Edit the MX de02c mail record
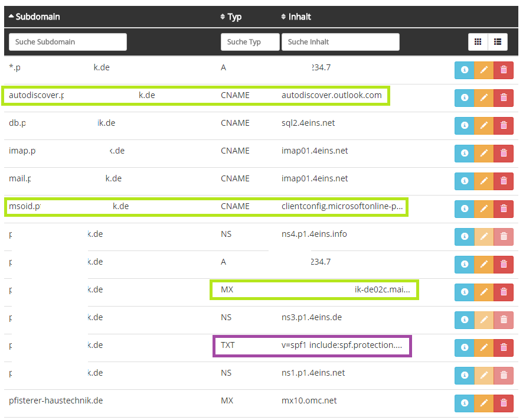This screenshot has width=526, height=420. tap(483, 292)
